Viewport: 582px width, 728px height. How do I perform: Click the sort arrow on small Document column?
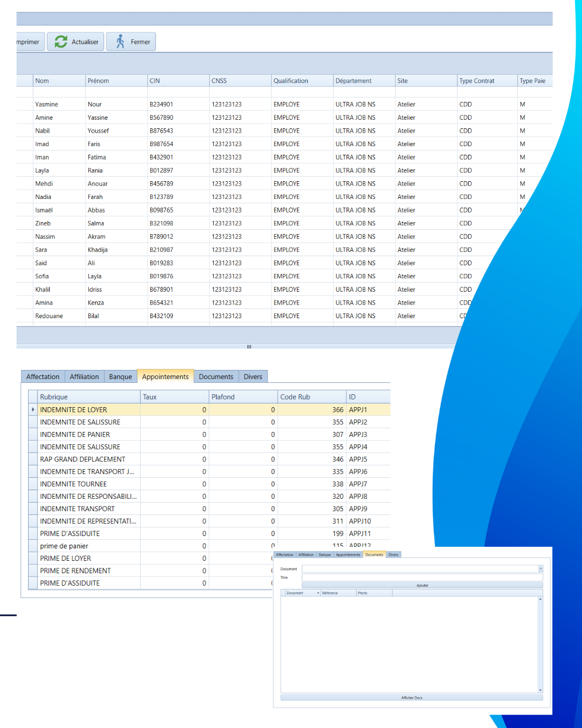[x=318, y=593]
